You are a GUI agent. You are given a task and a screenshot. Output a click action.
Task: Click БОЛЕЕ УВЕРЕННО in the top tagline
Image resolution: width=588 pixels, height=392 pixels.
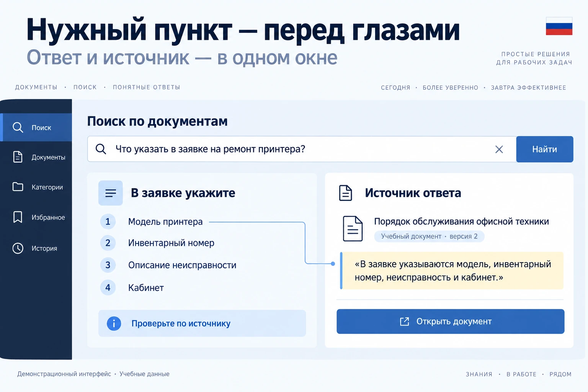[451, 88]
